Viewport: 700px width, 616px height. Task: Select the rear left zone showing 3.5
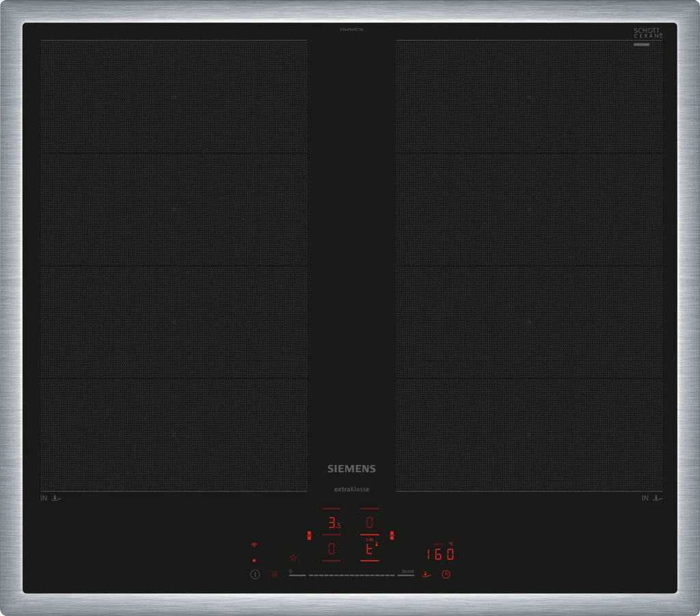click(332, 524)
